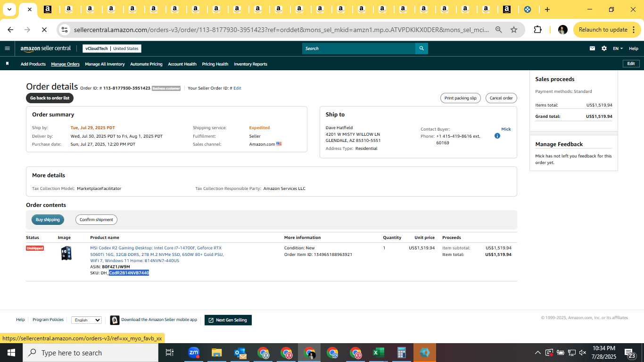Click the footer Help link

pyautogui.click(x=20, y=320)
